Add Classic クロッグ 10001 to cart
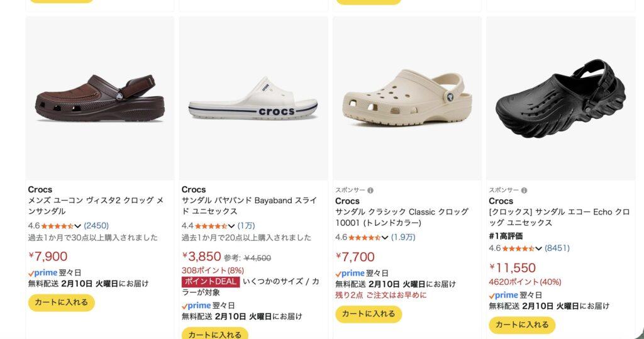644x339 pixels. [368, 314]
